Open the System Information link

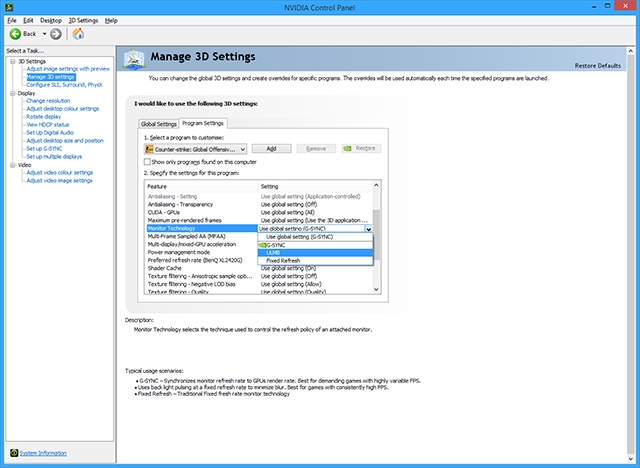coord(44,453)
